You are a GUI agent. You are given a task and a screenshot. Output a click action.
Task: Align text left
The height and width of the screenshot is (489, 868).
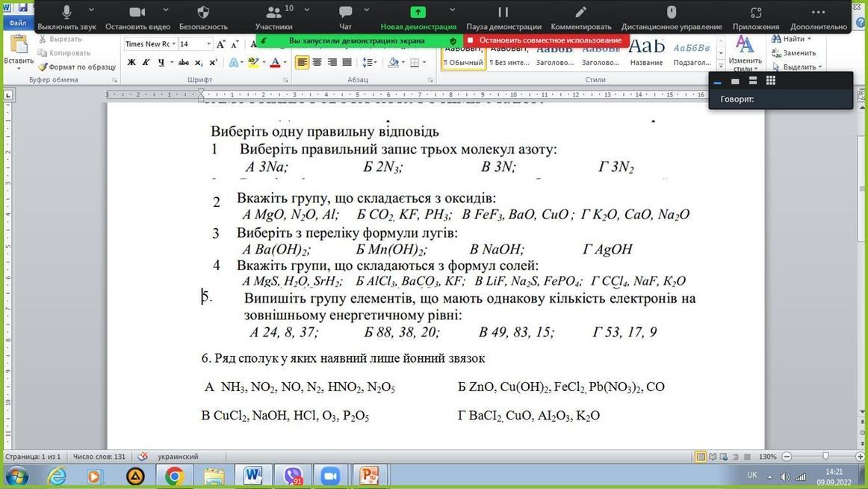pyautogui.click(x=303, y=62)
